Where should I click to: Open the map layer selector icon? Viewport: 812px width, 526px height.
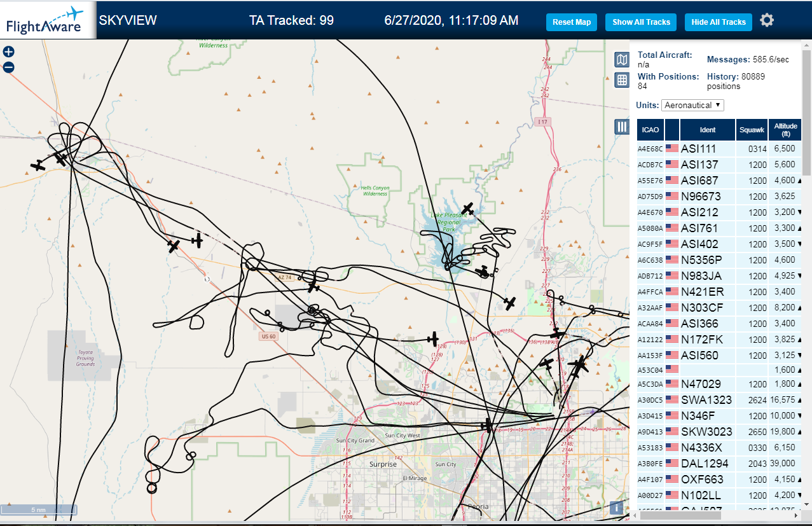click(x=623, y=60)
